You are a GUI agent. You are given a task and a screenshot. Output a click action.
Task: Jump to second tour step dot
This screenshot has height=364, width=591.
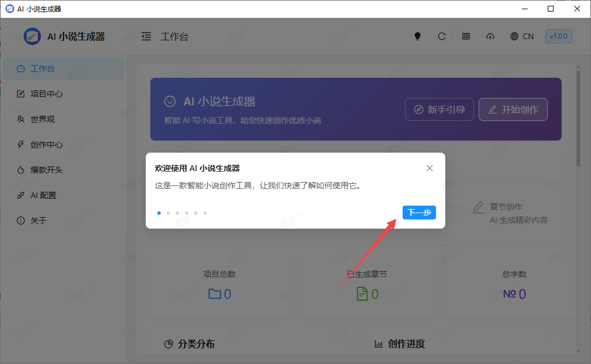(x=168, y=213)
